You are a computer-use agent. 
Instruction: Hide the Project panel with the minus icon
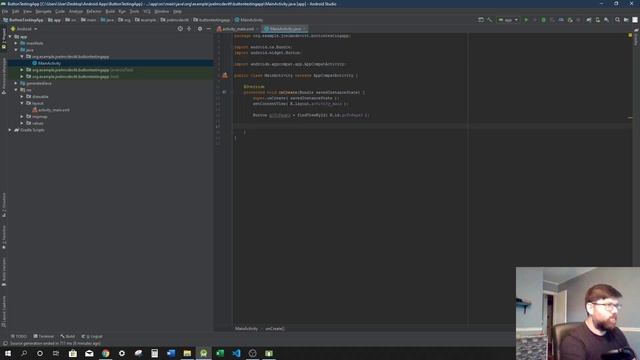pos(209,29)
